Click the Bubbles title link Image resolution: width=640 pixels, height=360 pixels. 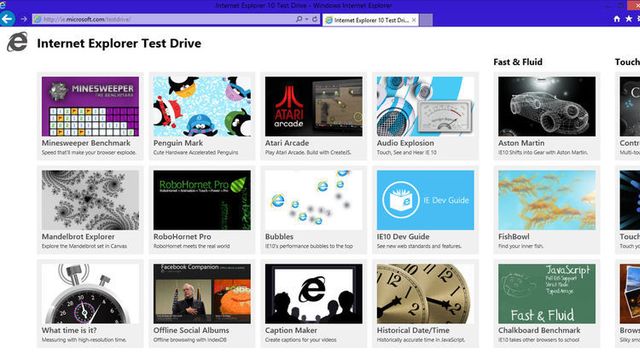pyautogui.click(x=279, y=236)
